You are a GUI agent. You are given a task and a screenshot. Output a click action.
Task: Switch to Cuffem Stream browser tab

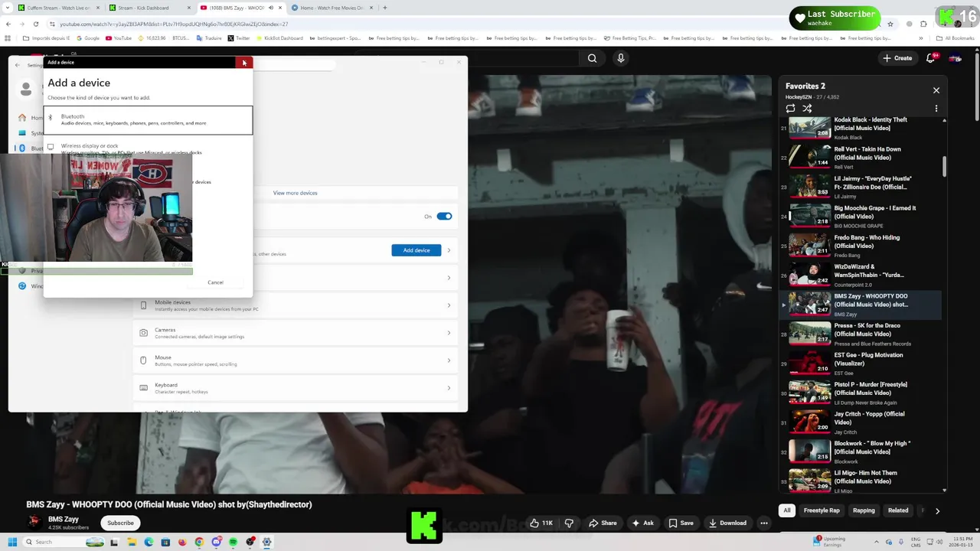tap(58, 8)
